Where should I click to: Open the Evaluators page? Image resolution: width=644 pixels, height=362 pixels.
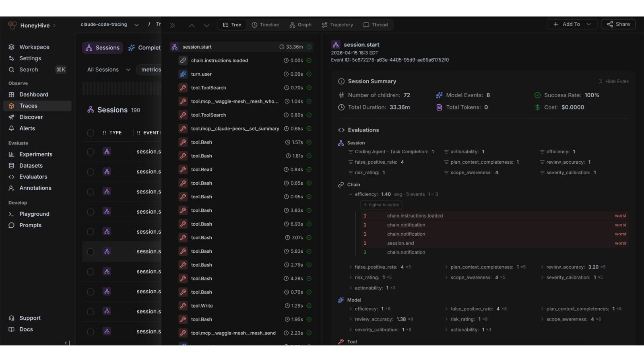click(x=33, y=177)
